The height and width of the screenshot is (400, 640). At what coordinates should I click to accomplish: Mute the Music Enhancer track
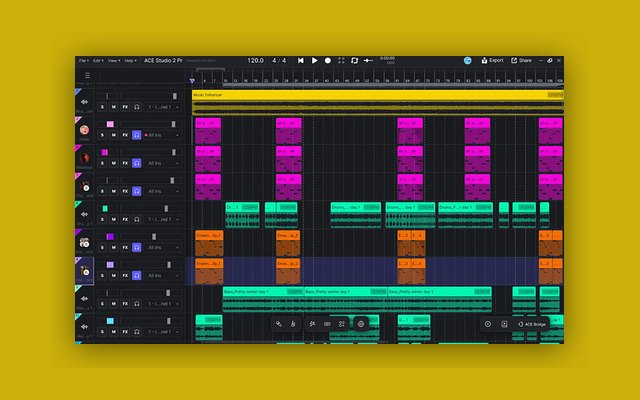[113, 107]
